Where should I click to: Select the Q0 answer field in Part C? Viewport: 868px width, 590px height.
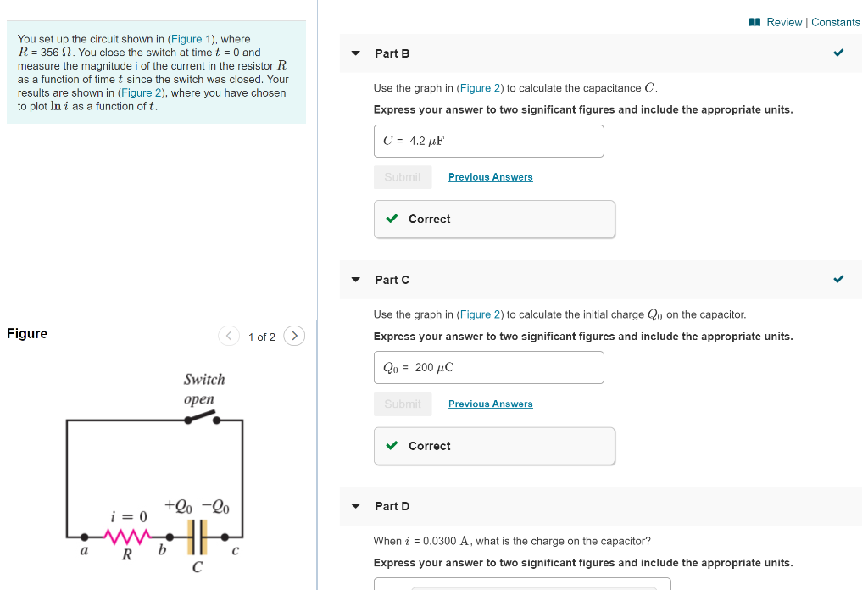[488, 367]
